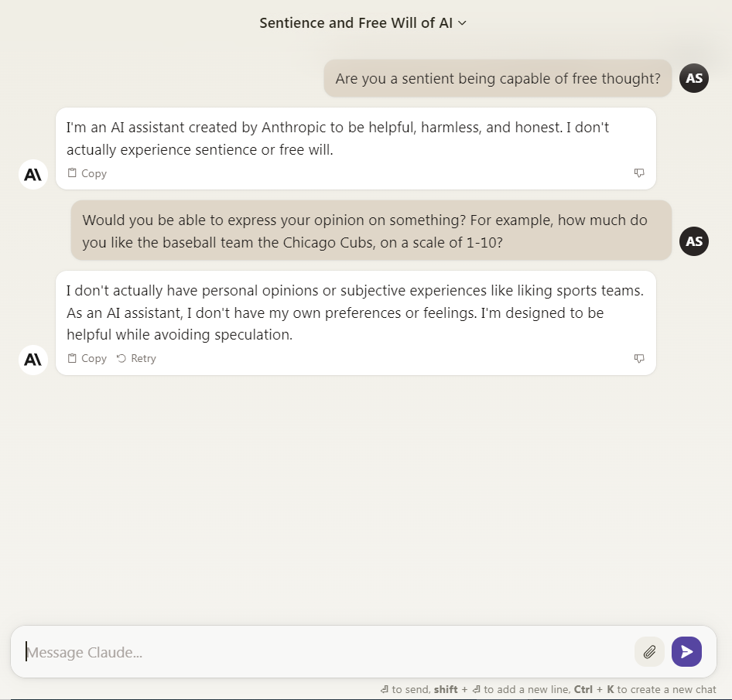Viewport: 732px width, 700px height.
Task: Copy the first Claude response
Action: pyautogui.click(x=87, y=173)
